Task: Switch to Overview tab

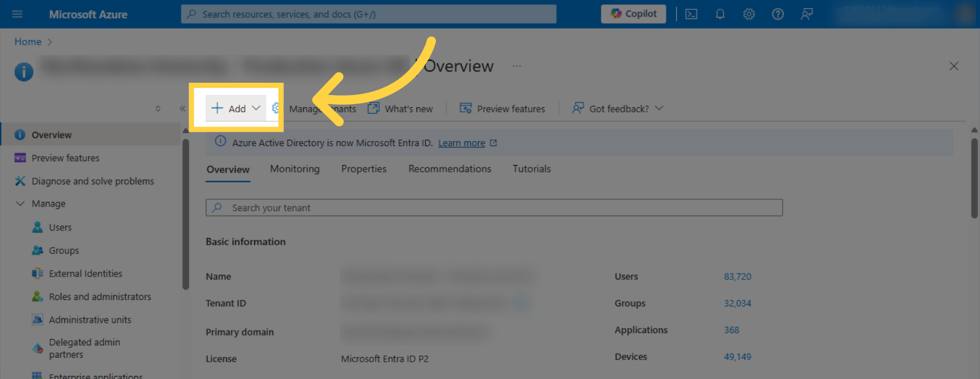Action: (228, 169)
